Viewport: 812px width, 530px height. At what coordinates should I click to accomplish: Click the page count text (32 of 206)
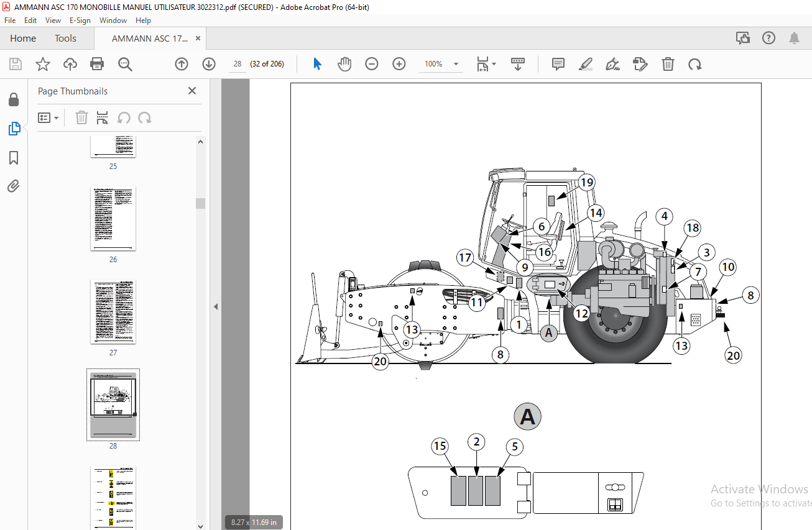(267, 64)
